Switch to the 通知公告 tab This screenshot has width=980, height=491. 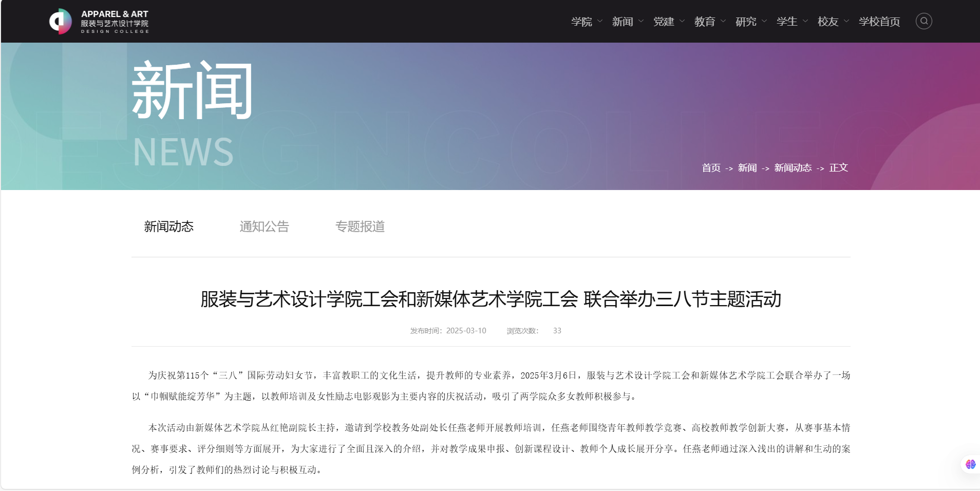[264, 226]
